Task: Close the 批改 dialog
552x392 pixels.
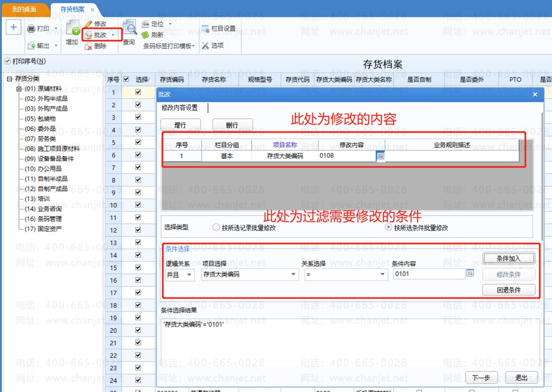Action: [535, 95]
